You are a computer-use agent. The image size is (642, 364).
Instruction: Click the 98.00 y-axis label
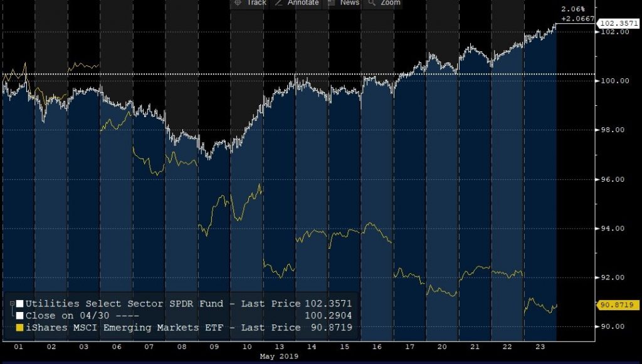tap(613, 130)
